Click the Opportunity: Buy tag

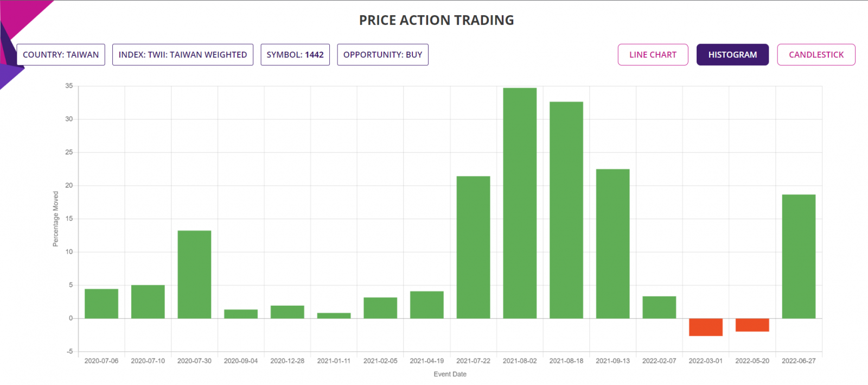coord(382,55)
